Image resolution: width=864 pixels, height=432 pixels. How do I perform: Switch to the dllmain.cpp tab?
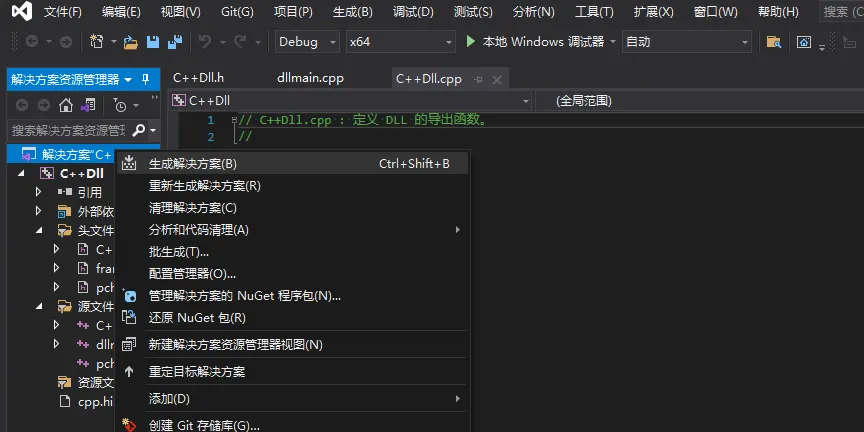310,78
